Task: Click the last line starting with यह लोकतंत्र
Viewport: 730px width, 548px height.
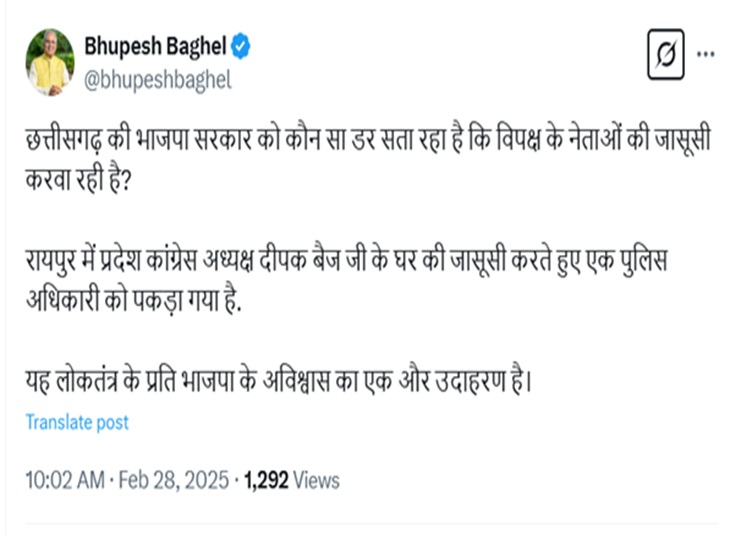Action: coord(275,380)
